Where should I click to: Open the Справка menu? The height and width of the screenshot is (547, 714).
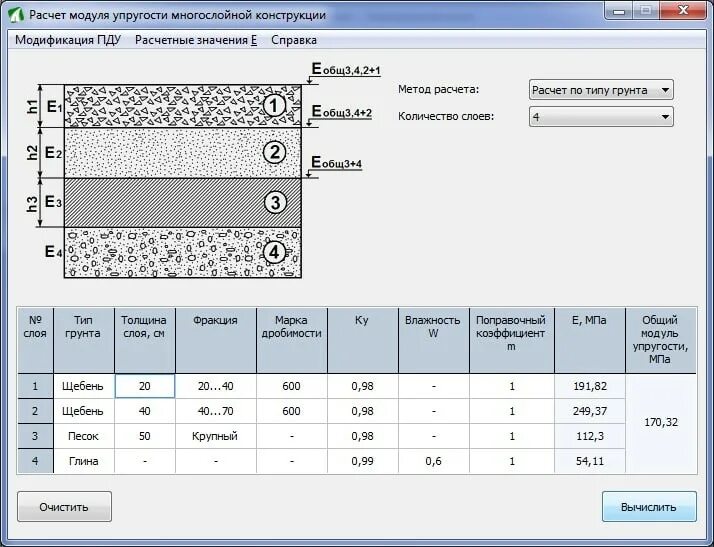294,40
